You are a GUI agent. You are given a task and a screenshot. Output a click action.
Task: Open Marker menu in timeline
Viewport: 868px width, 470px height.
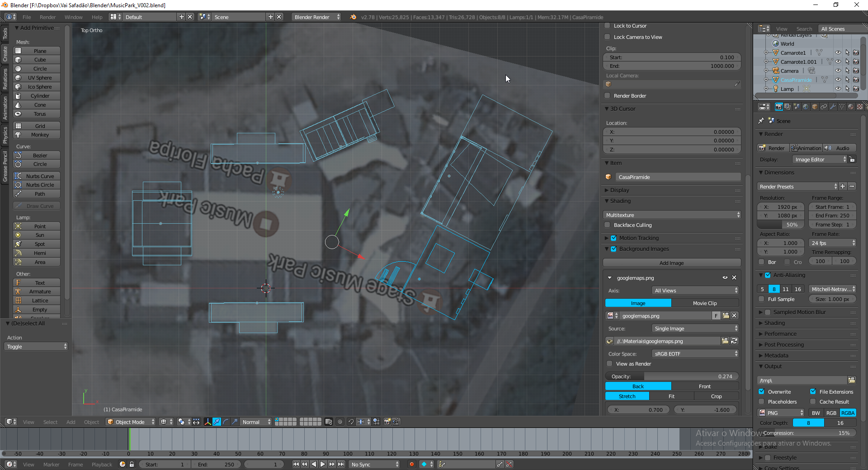pyautogui.click(x=51, y=464)
